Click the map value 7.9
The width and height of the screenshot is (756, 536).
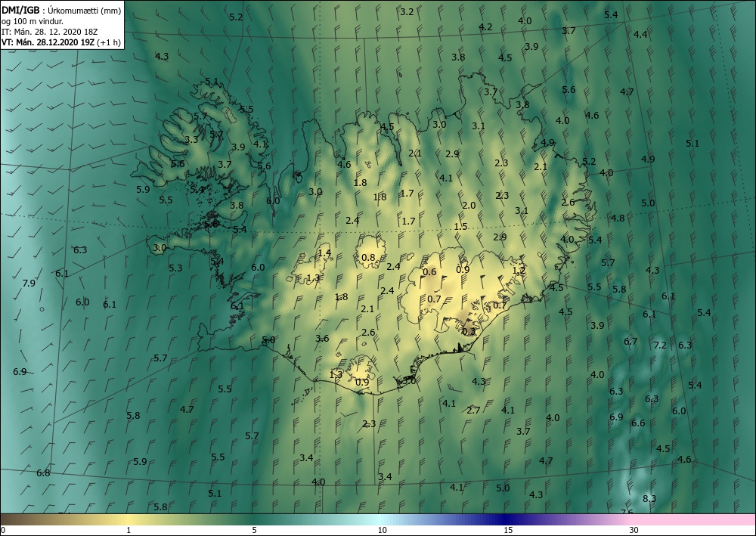29,283
